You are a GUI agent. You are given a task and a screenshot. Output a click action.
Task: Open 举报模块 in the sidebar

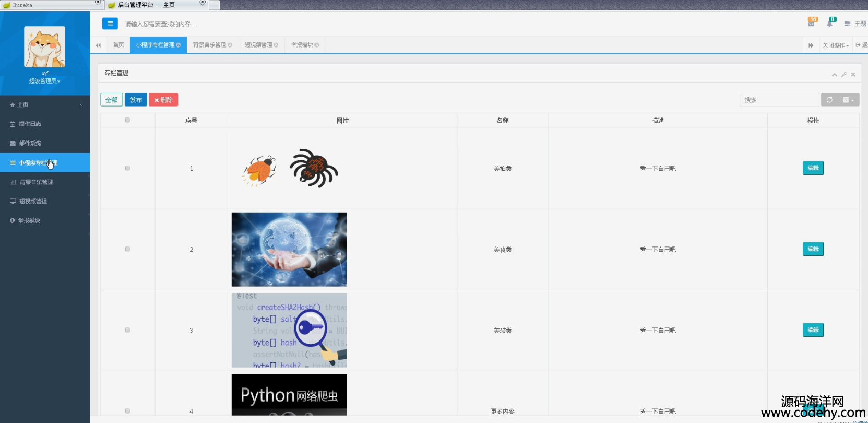(45, 220)
